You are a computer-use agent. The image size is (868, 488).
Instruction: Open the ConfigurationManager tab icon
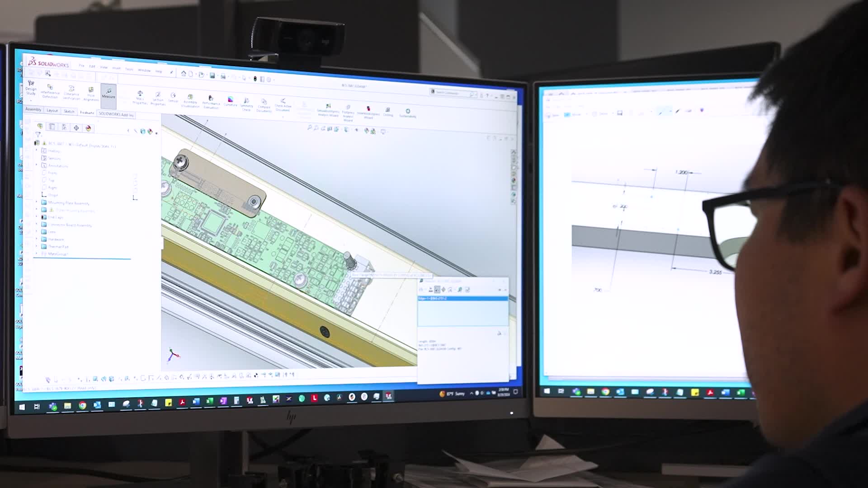tap(64, 127)
